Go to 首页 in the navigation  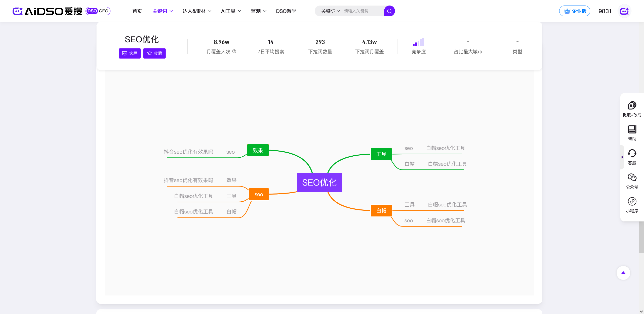point(137,11)
